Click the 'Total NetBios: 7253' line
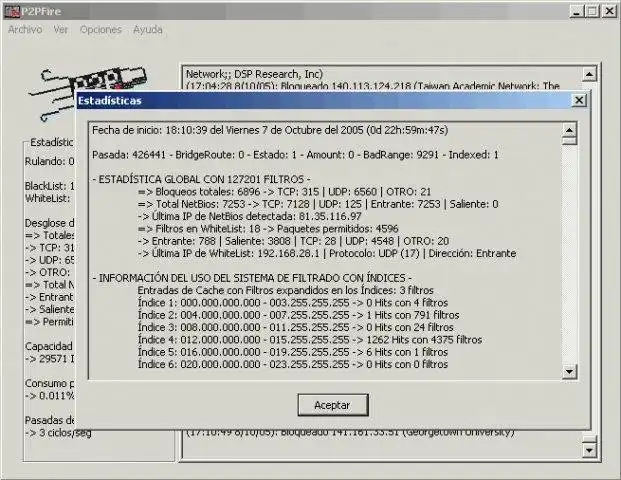The height and width of the screenshot is (480, 621). (x=318, y=204)
